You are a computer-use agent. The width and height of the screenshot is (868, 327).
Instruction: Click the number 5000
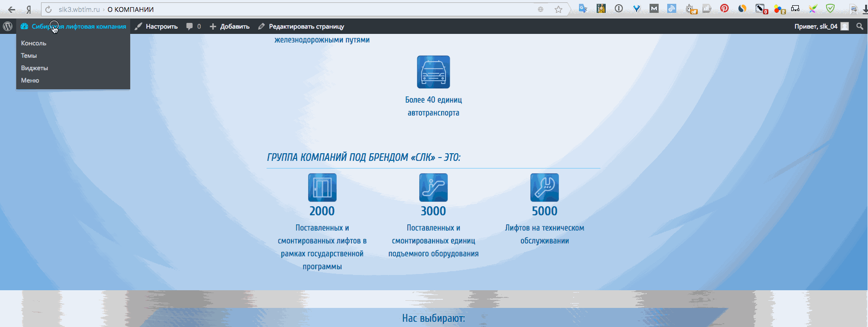(545, 211)
